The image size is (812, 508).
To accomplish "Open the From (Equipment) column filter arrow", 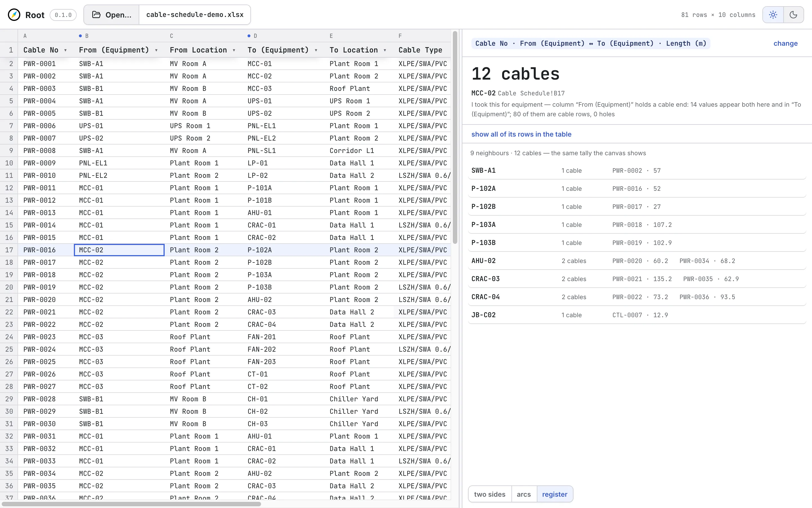I will [156, 50].
